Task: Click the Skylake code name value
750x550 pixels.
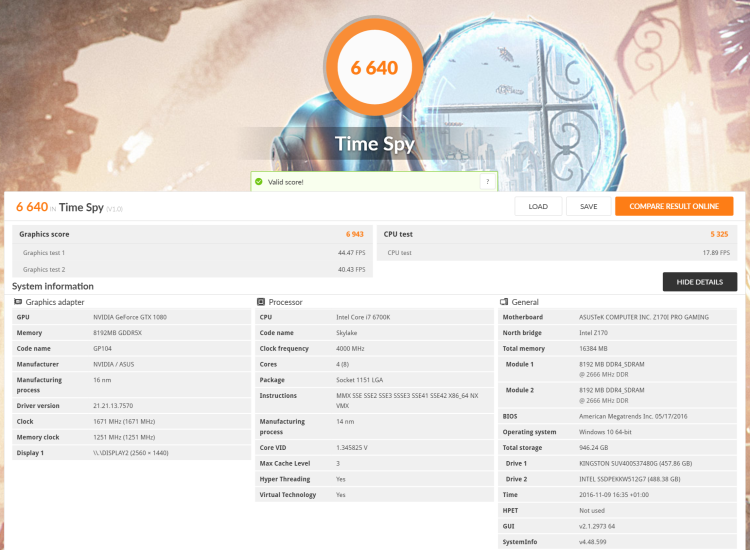Action: (346, 333)
